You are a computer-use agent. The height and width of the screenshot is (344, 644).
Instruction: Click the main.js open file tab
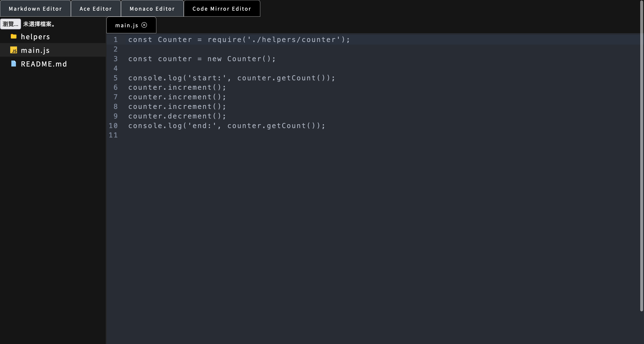pos(126,25)
